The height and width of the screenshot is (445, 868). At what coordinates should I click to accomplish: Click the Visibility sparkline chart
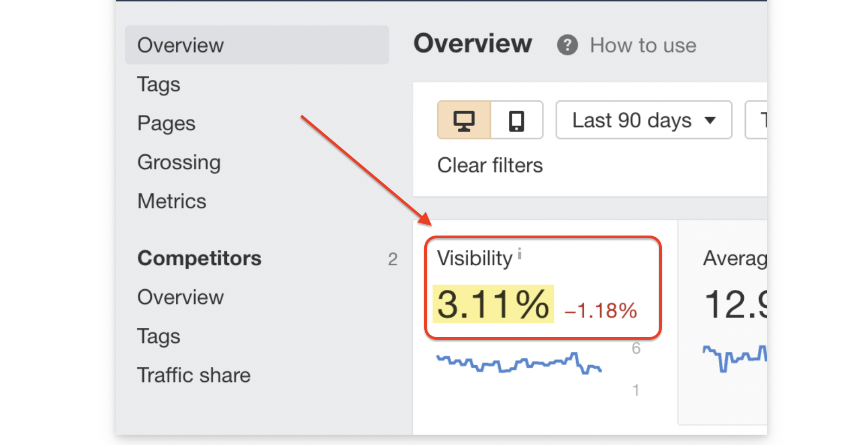click(519, 363)
